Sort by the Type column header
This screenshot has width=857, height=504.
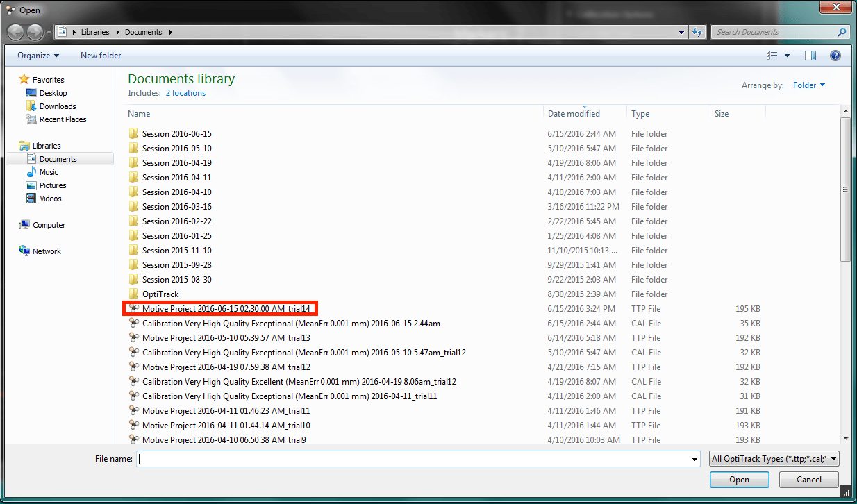[669, 113]
